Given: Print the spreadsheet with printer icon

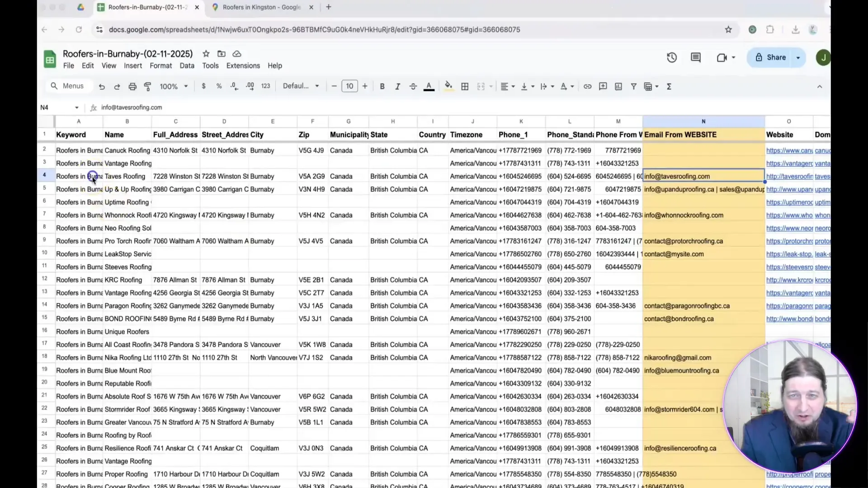Looking at the screenshot, I should coord(132,86).
